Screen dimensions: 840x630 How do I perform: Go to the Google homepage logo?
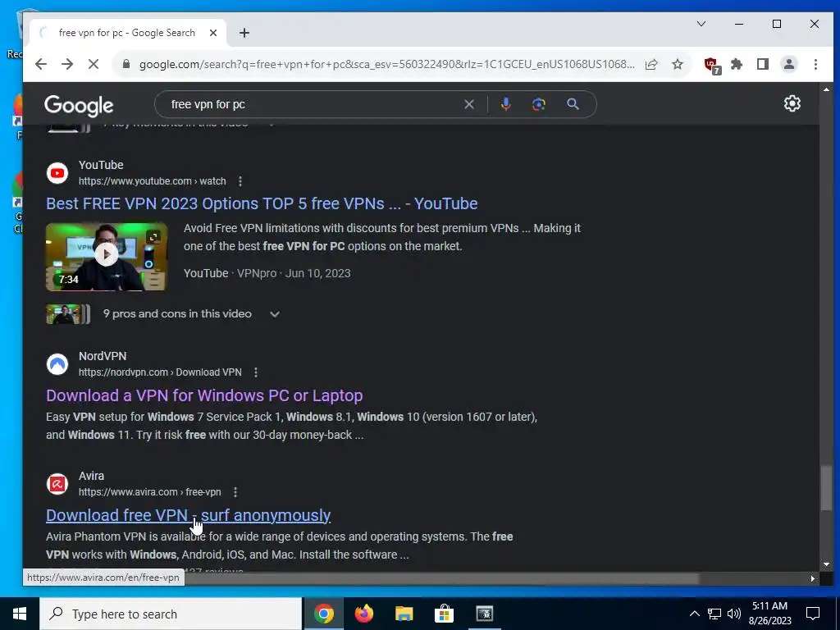tap(79, 106)
